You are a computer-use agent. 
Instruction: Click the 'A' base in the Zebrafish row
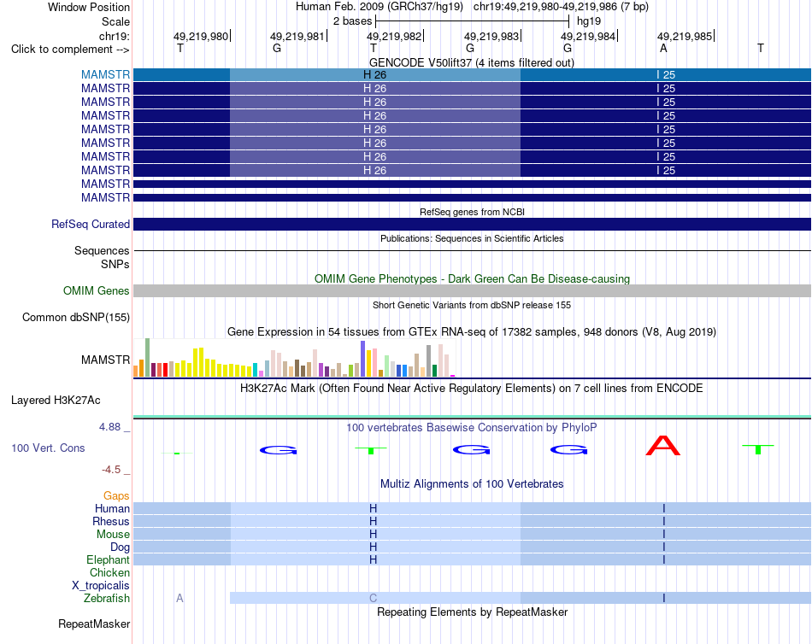179,599
